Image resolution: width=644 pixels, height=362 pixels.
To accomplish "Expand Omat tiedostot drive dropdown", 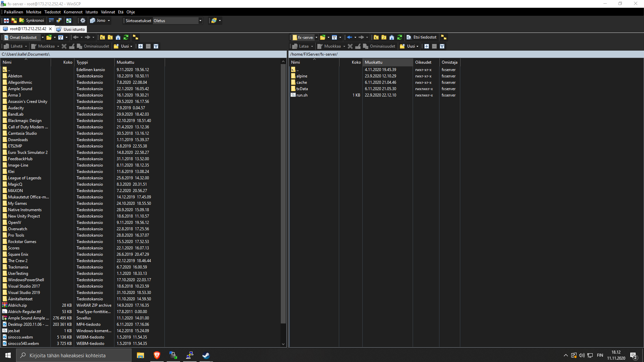I will click(x=43, y=37).
